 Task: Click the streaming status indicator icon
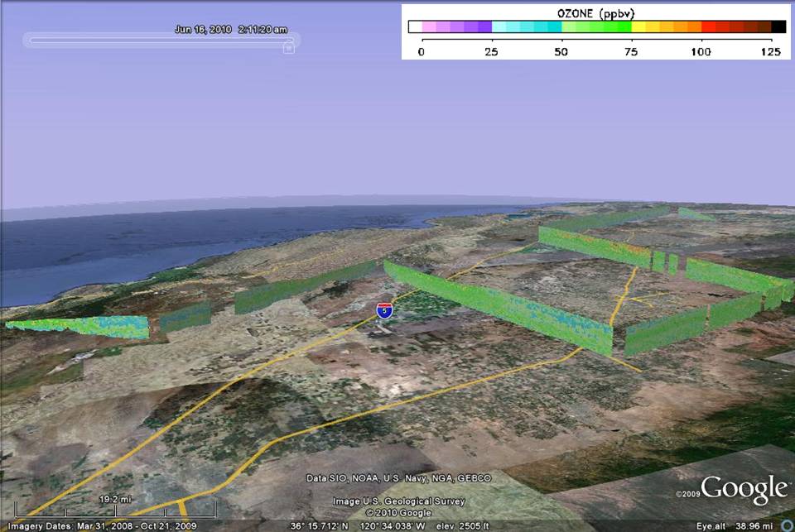pos(788,526)
